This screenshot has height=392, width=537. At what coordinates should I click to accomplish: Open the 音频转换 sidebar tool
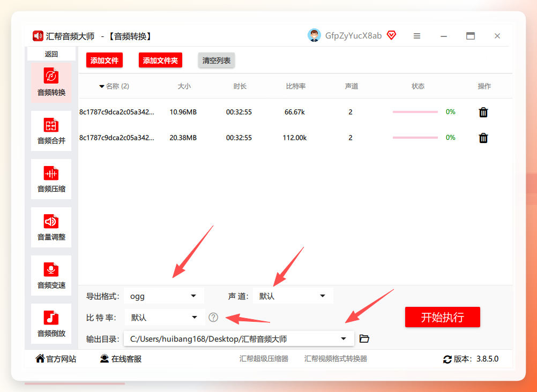51,82
